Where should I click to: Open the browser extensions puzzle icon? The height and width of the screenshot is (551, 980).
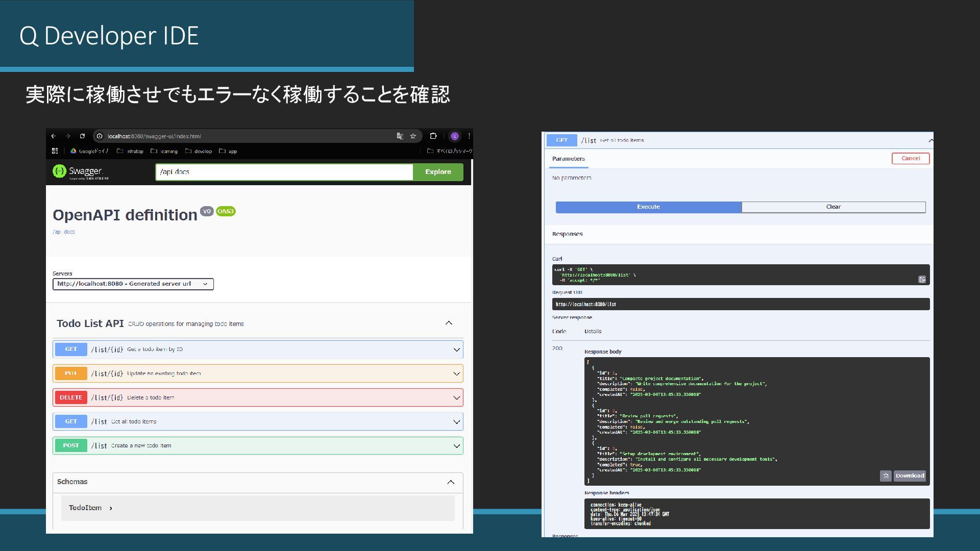coord(433,136)
